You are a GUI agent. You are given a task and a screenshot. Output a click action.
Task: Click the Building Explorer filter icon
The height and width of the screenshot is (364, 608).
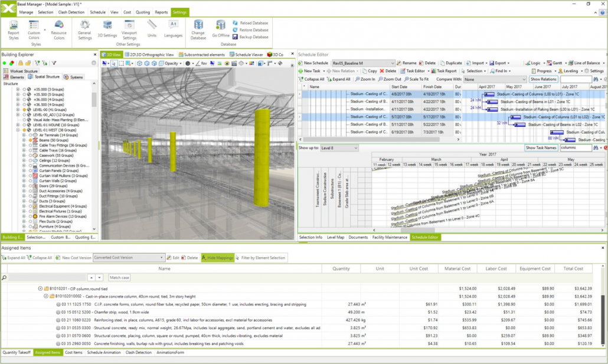(54, 63)
